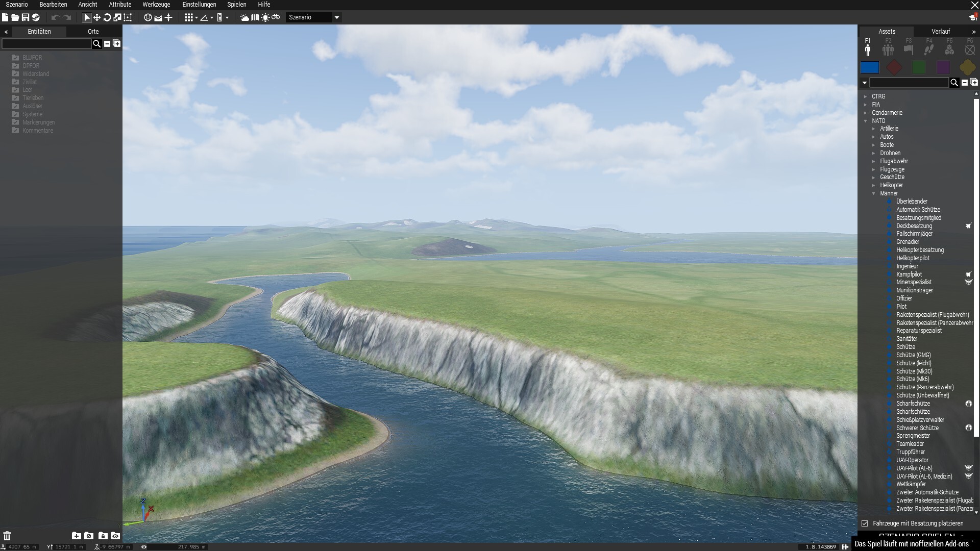Open rotation grid angle dropdown arrow
980x551 pixels.
pyautogui.click(x=212, y=18)
